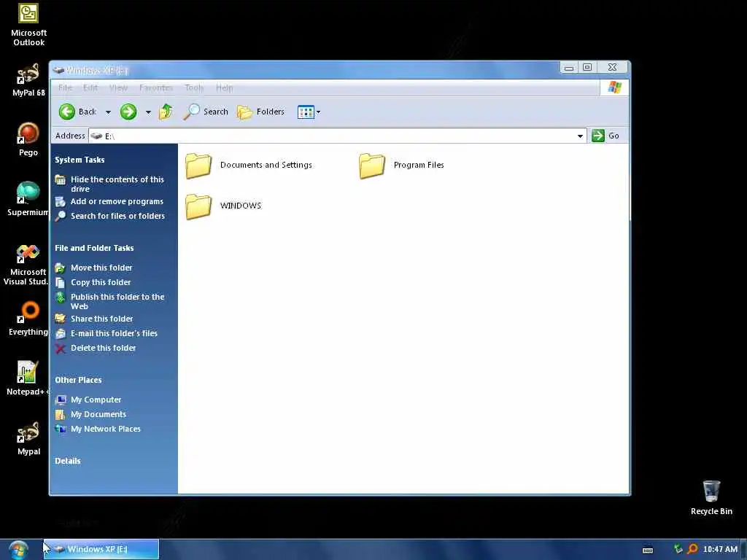Go forward with the green Forward arrow

128,112
